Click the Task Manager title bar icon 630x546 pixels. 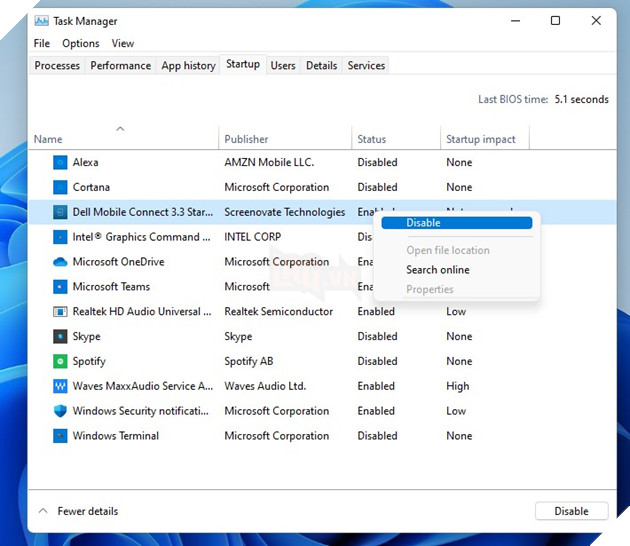(41, 20)
